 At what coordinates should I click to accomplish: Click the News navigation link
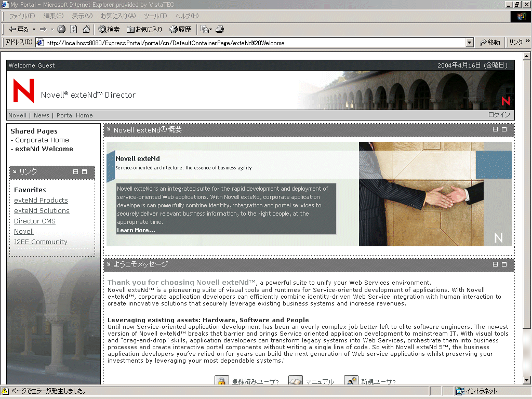(x=42, y=115)
